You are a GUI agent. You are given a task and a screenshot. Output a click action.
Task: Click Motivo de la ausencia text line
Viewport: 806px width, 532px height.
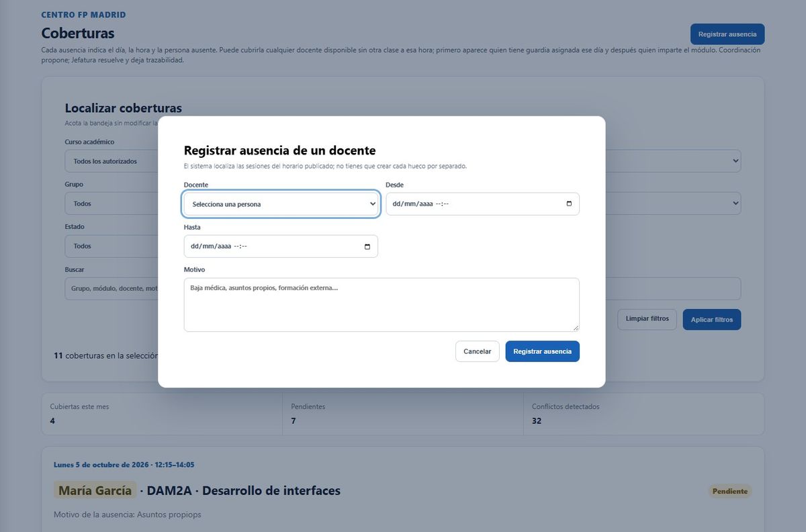coord(128,515)
